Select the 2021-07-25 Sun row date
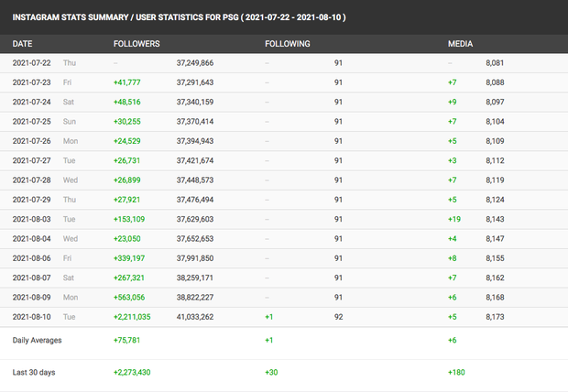Screen dimensions: 568x392 (35, 121)
